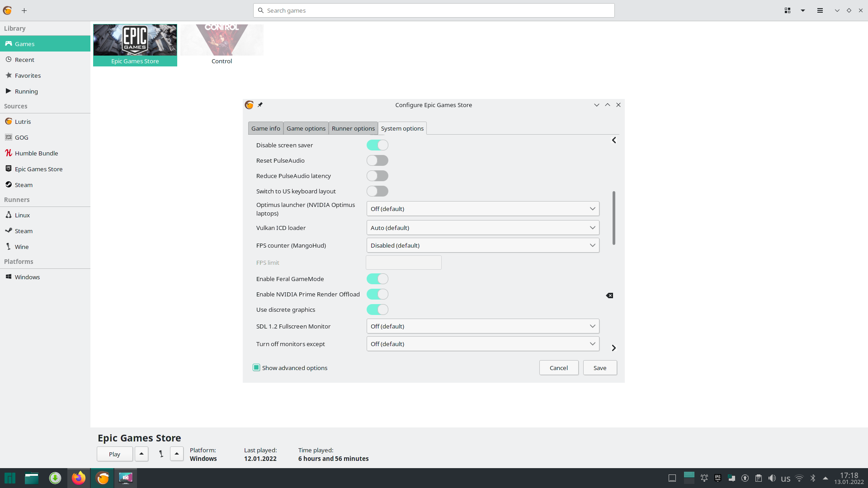This screenshot has height=488, width=868.
Task: Click the Wine runner icon in sidebar
Action: 8,246
